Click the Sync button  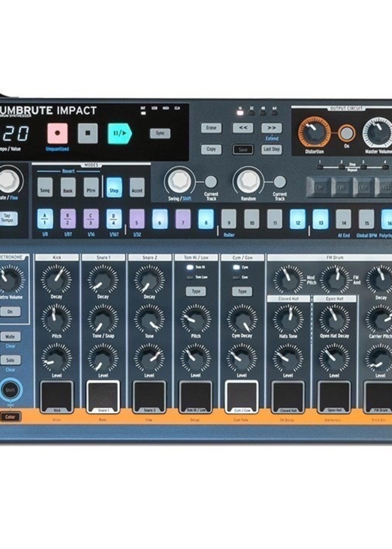pyautogui.click(x=160, y=133)
